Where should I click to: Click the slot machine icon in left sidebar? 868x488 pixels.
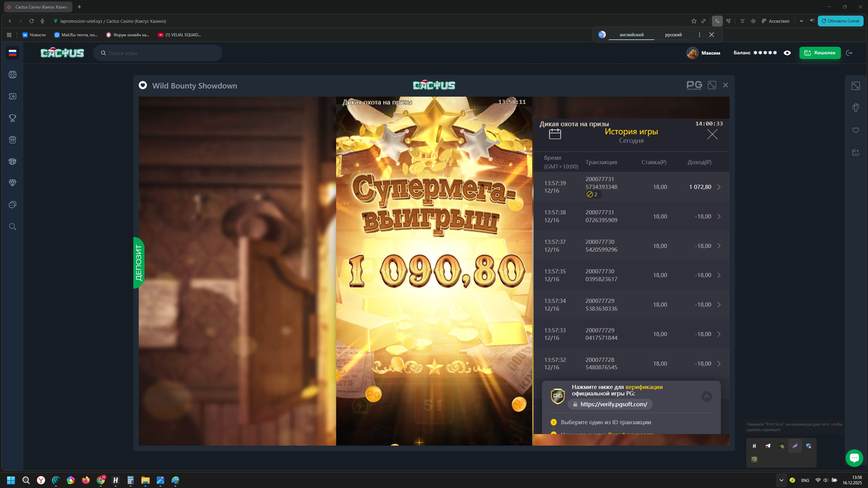(x=13, y=75)
